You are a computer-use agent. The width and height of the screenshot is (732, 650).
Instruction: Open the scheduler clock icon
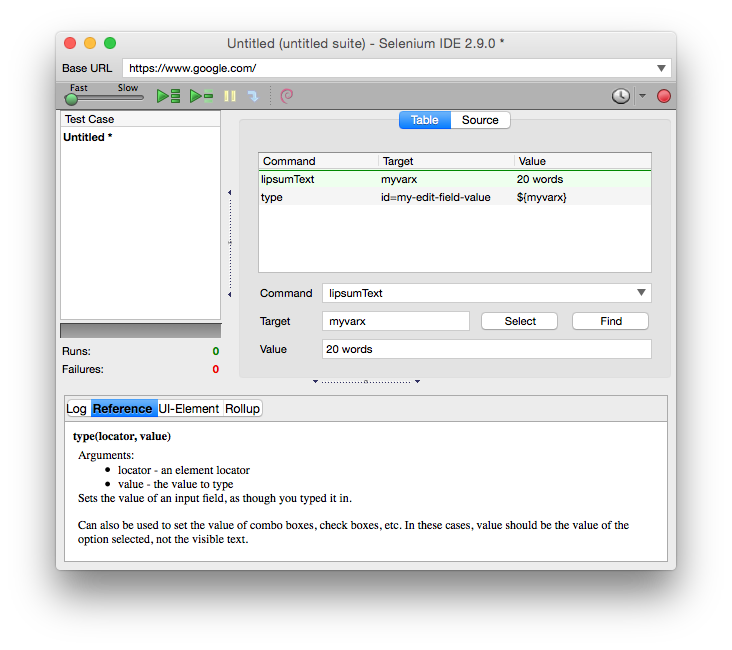620,96
